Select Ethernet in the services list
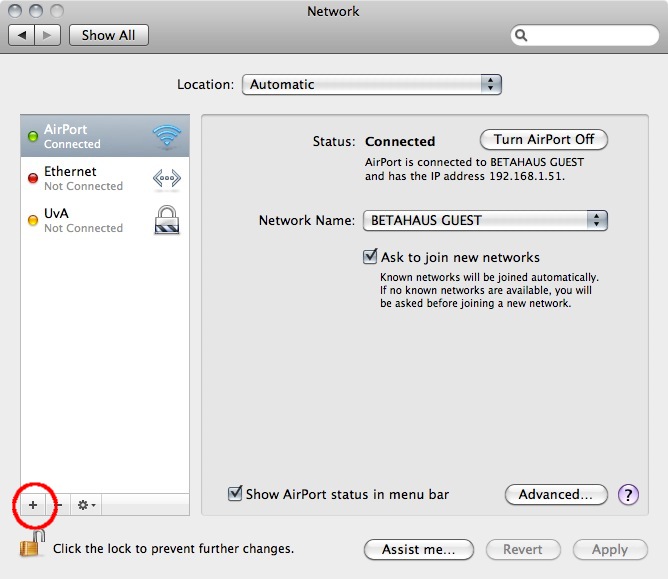 tap(84, 178)
